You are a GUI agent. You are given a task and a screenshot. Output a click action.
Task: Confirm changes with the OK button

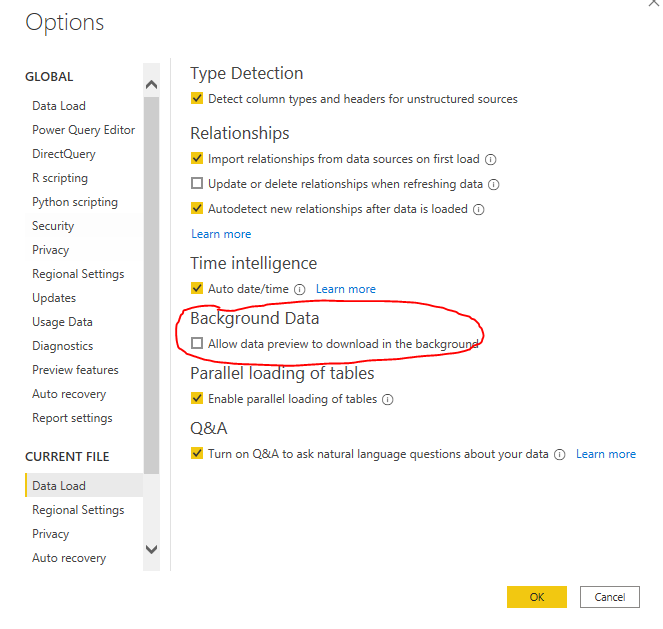pos(537,597)
